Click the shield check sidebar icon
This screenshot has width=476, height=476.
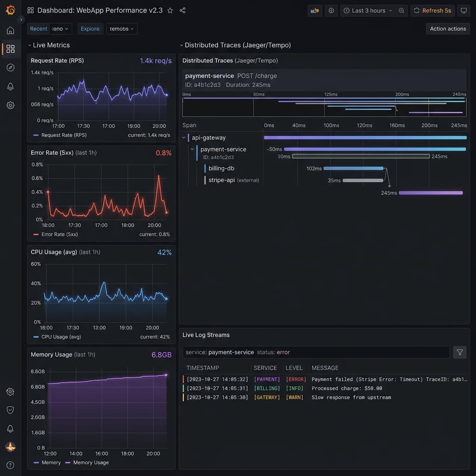10,410
